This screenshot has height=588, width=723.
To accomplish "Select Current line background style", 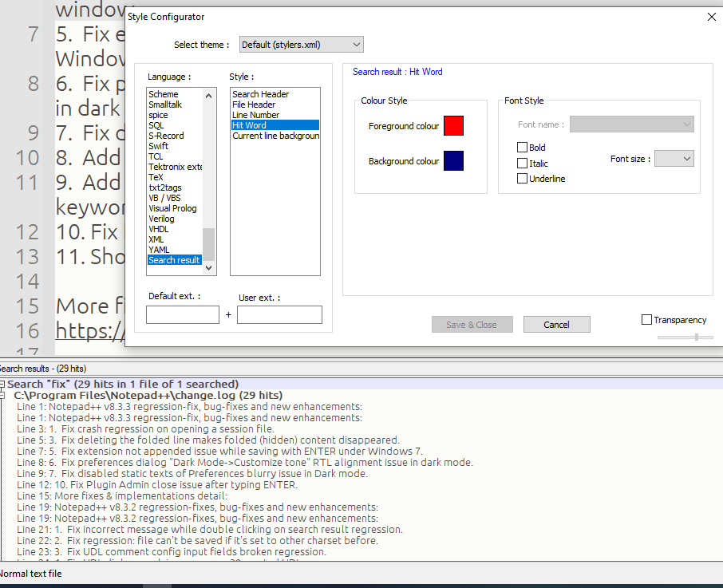I will pyautogui.click(x=275, y=136).
